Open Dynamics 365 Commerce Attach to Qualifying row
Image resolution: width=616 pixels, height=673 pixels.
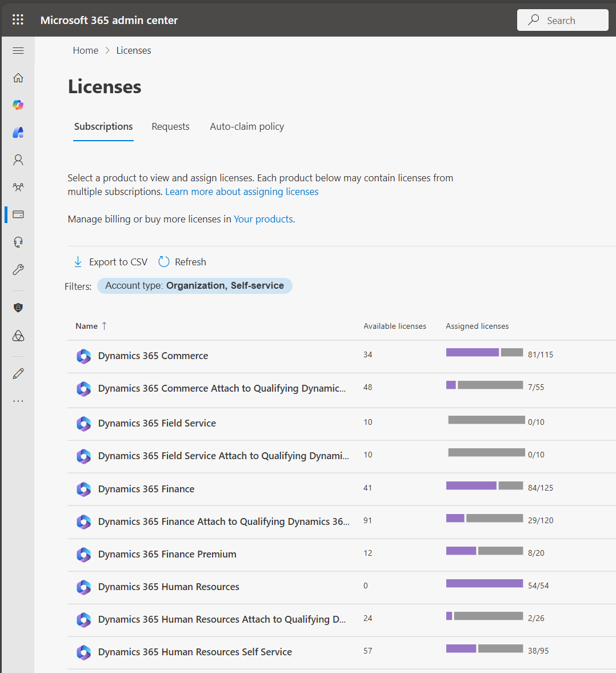[x=222, y=388]
